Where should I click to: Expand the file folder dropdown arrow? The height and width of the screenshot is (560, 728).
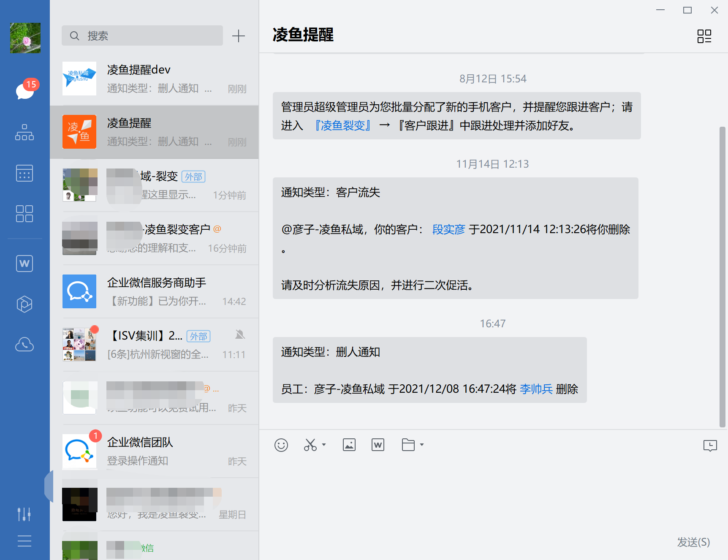422,445
